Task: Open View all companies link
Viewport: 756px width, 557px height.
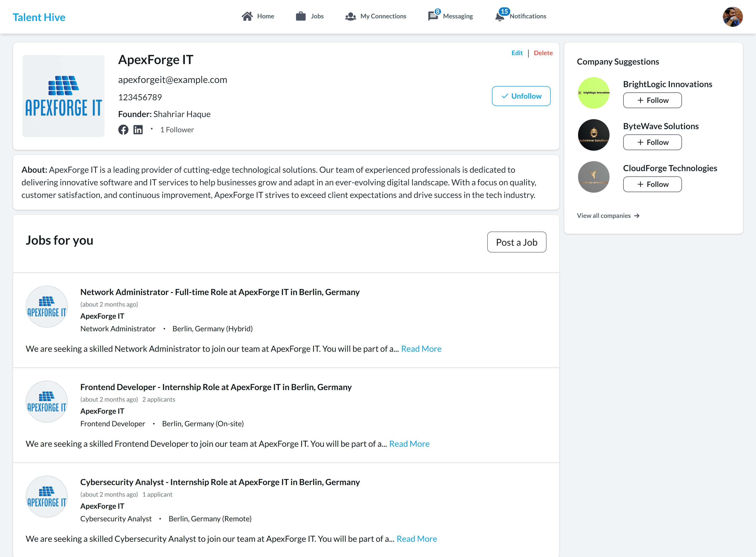Action: click(x=608, y=216)
